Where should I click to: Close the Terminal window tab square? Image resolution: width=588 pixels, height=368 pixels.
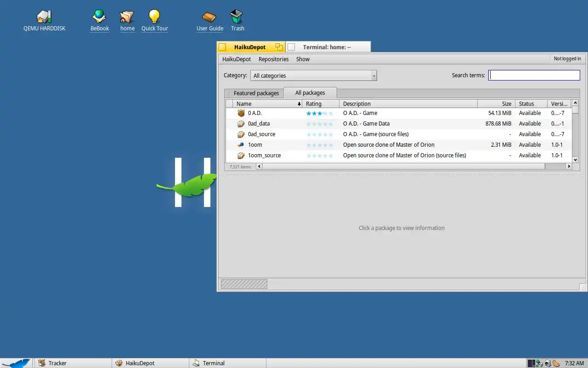(291, 47)
